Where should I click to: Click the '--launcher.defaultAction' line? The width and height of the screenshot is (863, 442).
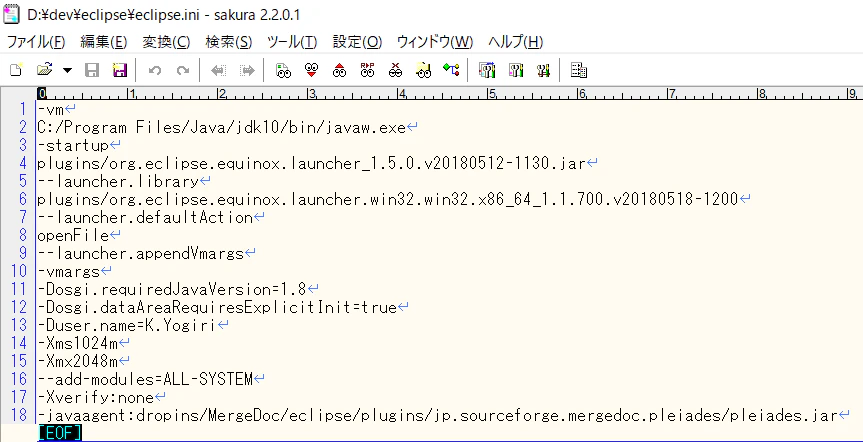click(x=145, y=217)
